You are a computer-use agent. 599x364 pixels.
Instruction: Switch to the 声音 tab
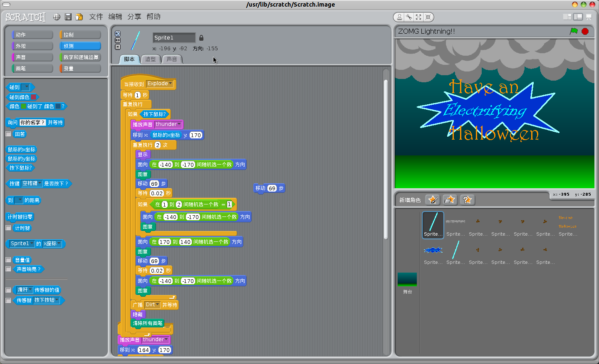tap(171, 59)
